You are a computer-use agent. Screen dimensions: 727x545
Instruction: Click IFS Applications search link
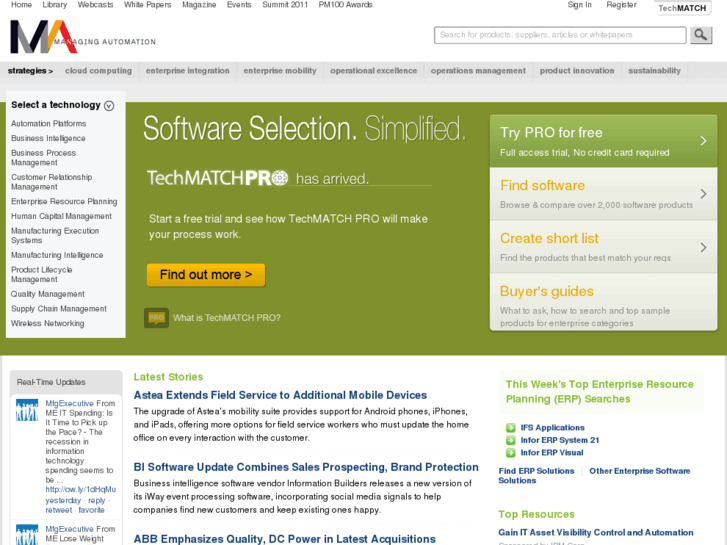[552, 428]
